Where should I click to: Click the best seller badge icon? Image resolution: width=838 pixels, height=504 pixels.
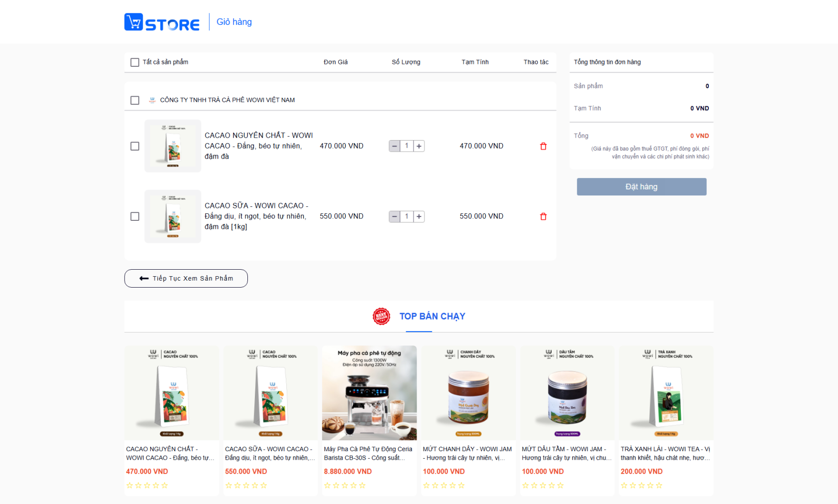click(x=382, y=316)
